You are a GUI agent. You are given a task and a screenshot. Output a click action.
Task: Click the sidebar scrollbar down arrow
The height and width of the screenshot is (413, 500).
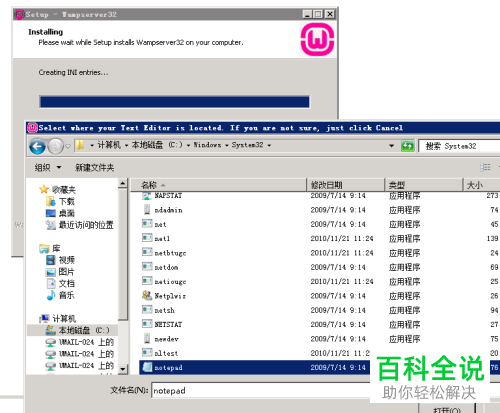(x=123, y=369)
